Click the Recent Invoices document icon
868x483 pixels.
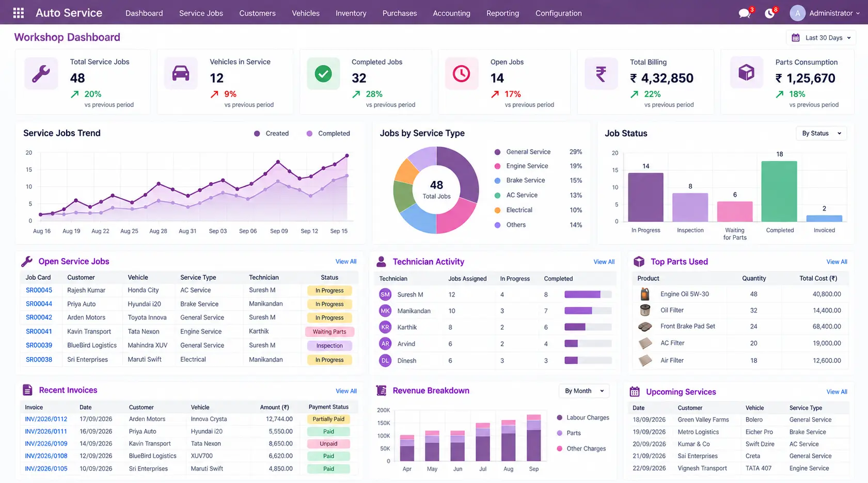pyautogui.click(x=27, y=390)
